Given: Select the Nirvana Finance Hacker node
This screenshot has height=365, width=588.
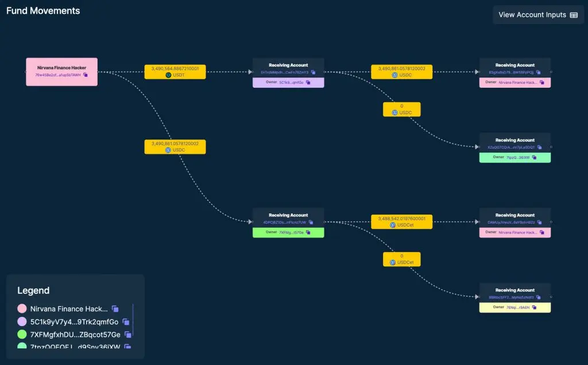Looking at the screenshot, I should 62,72.
